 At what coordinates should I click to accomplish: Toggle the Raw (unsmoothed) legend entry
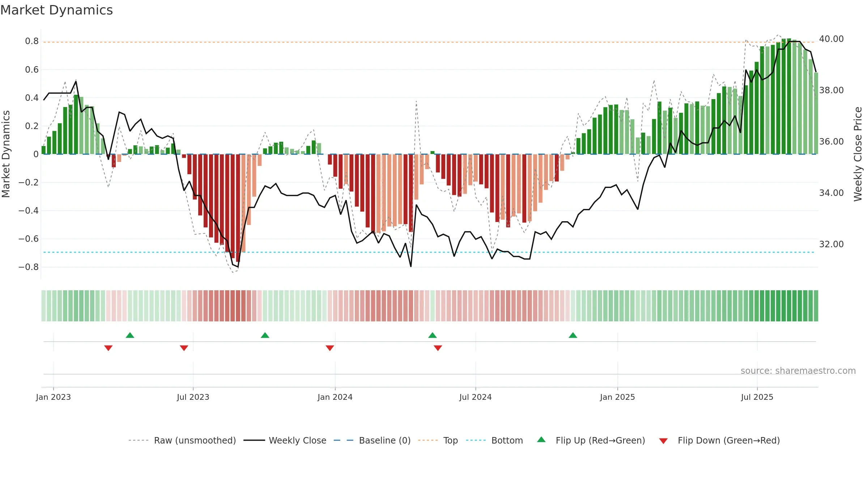point(182,440)
